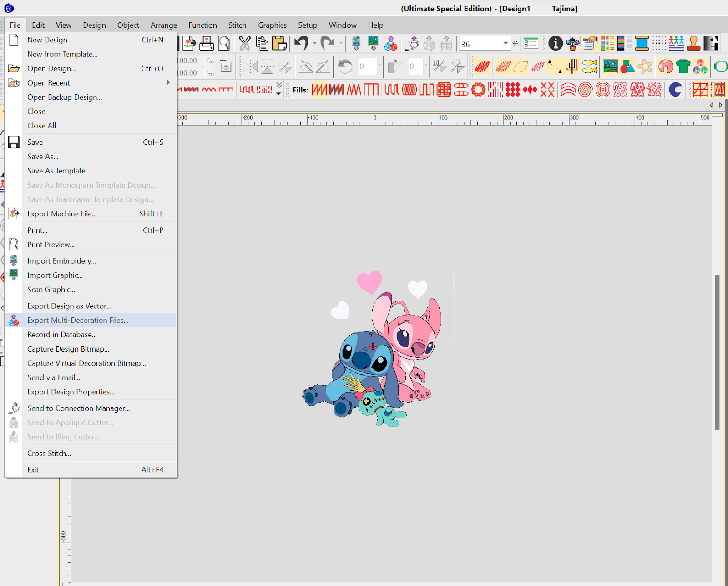Click the Undo arrow icon
This screenshot has height=586, width=728.
coord(301,44)
